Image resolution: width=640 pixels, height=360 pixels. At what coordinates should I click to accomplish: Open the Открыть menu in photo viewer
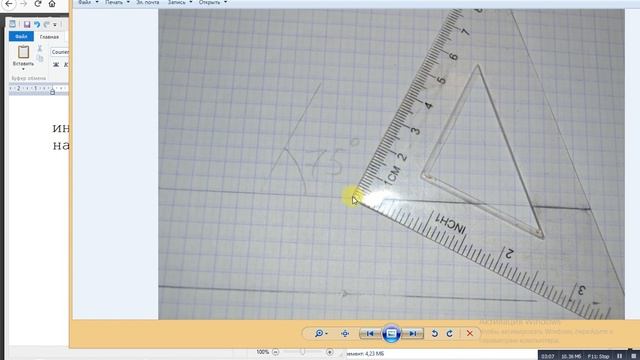pyautogui.click(x=209, y=2)
